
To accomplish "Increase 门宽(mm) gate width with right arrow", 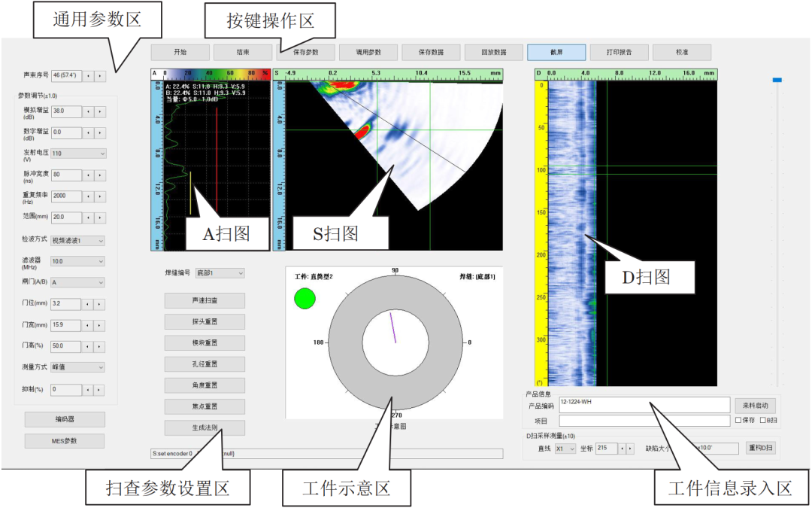I will [x=99, y=326].
